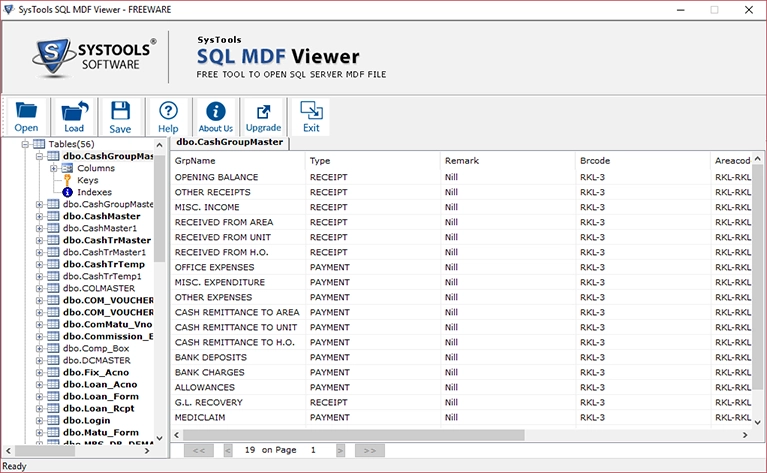Select the dbo.CashMaster1 tree item
This screenshot has height=473, width=767.
(x=100, y=228)
